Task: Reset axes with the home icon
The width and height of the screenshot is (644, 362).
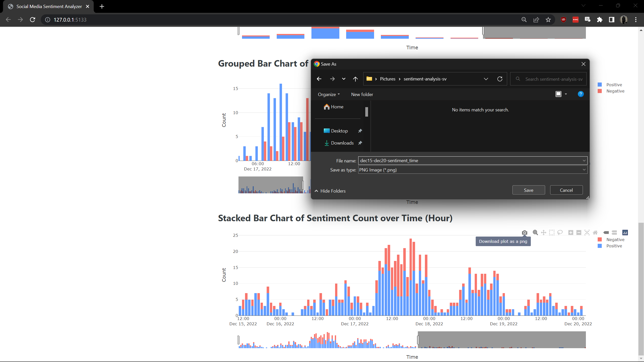Action: [x=596, y=233]
